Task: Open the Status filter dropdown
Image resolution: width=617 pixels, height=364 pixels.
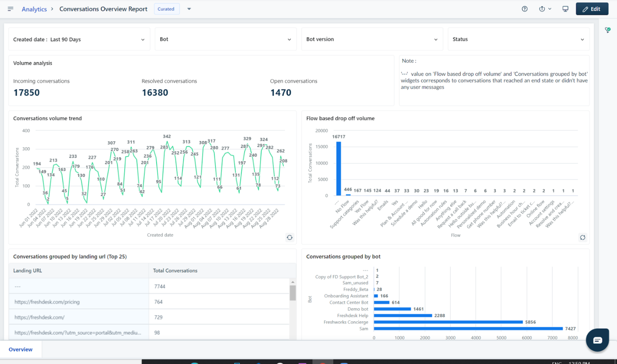Action: click(519, 39)
